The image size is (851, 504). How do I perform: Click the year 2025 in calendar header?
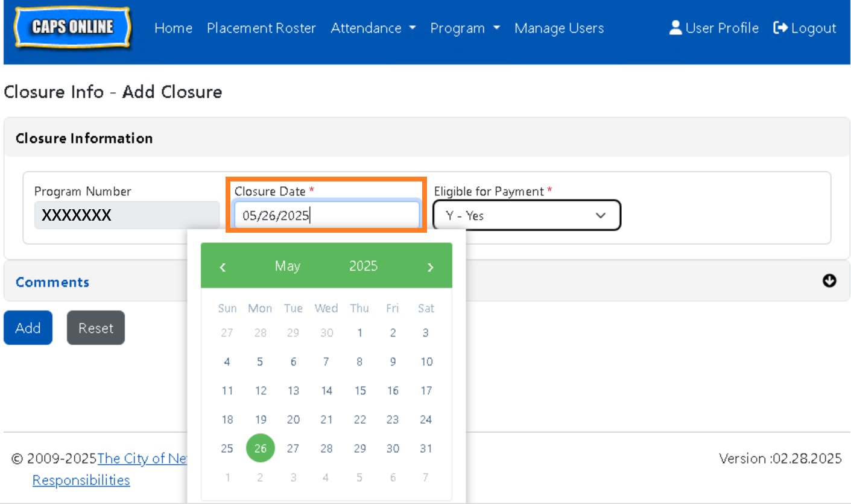point(363,266)
